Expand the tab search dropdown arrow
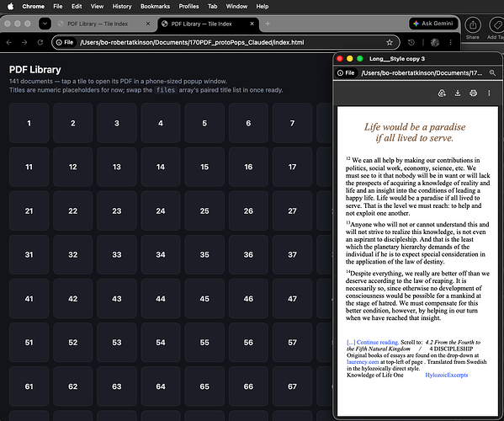 (45, 24)
